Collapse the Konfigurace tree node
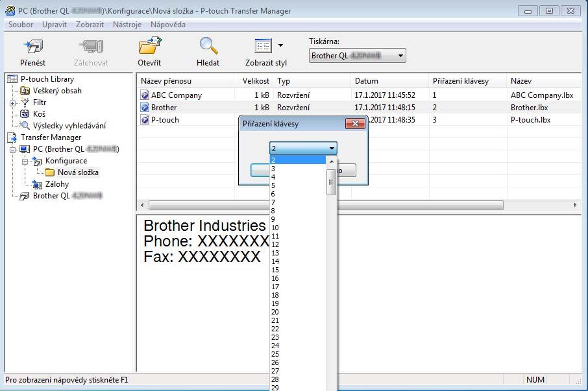Viewport: 588px width, 391px height. click(x=25, y=161)
